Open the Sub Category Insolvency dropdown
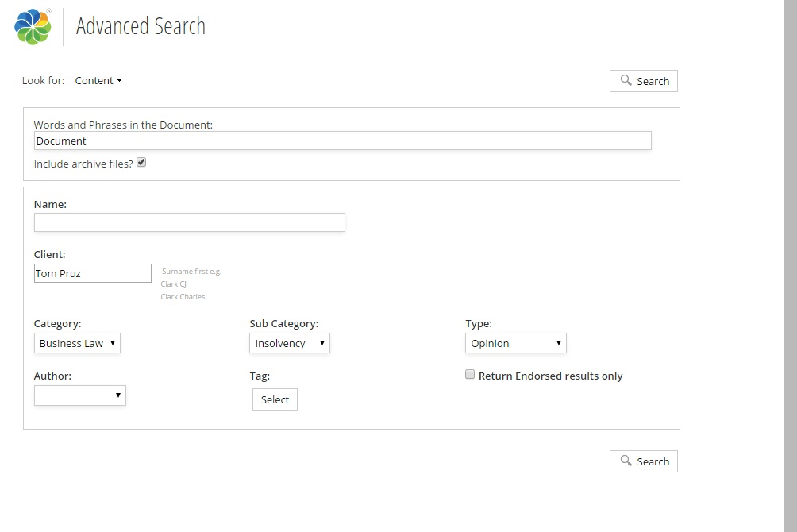 pos(290,343)
